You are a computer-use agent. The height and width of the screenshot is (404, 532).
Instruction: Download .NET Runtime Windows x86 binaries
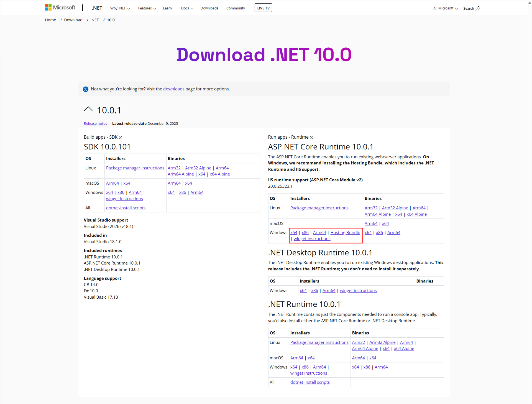coord(367,367)
